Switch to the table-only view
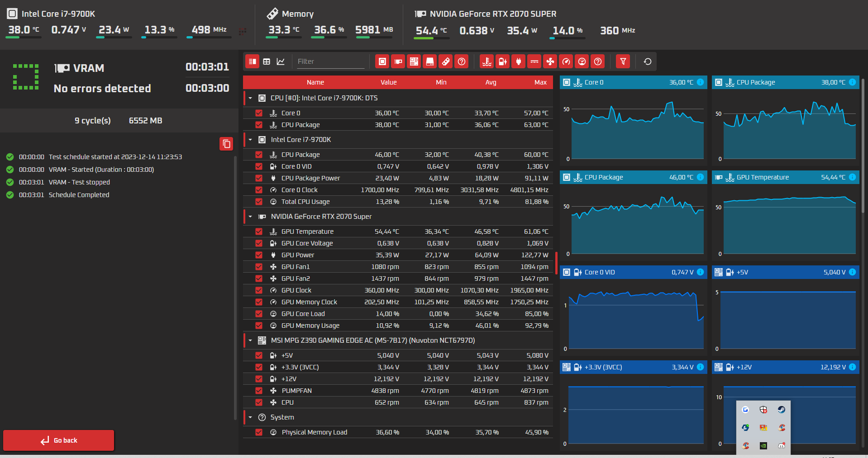Image resolution: width=868 pixels, height=458 pixels. point(267,61)
